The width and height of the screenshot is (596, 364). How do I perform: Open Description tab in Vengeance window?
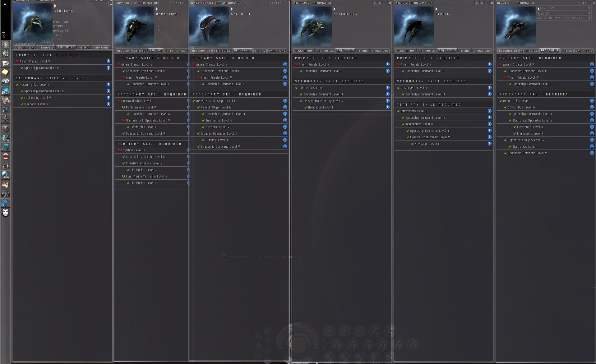pyautogui.click(x=25, y=48)
